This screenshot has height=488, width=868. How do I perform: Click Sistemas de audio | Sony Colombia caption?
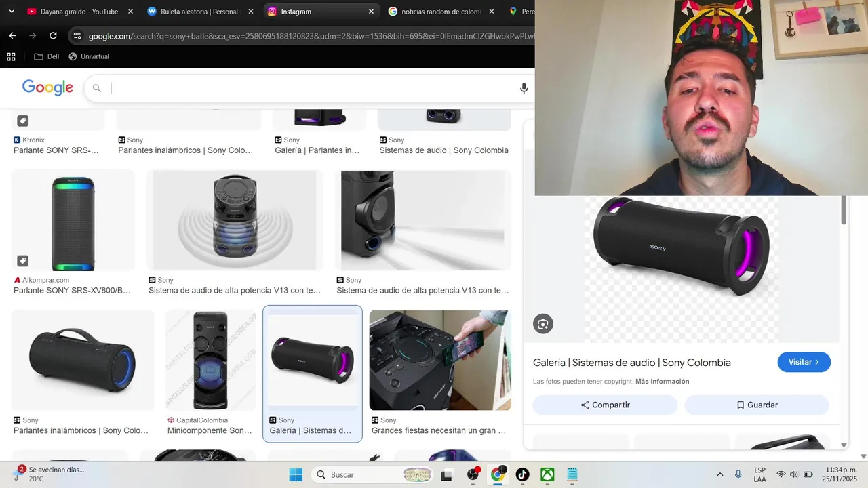click(x=444, y=150)
